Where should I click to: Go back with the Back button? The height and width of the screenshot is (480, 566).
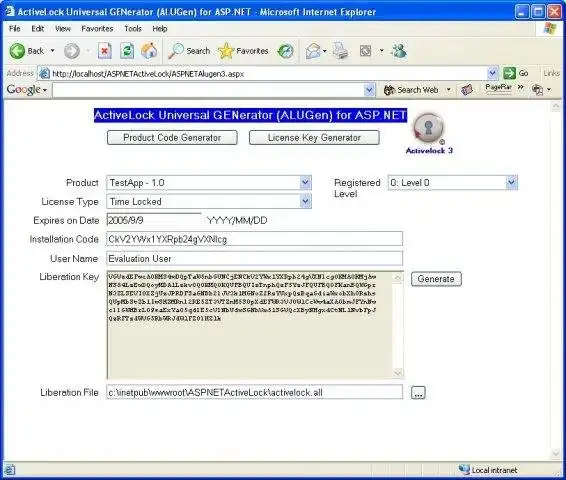[x=26, y=51]
